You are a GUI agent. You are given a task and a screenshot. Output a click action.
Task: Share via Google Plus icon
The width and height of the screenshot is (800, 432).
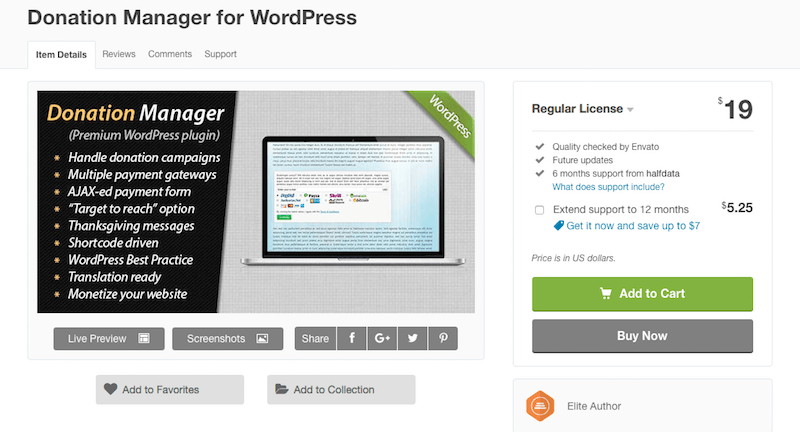pyautogui.click(x=382, y=339)
